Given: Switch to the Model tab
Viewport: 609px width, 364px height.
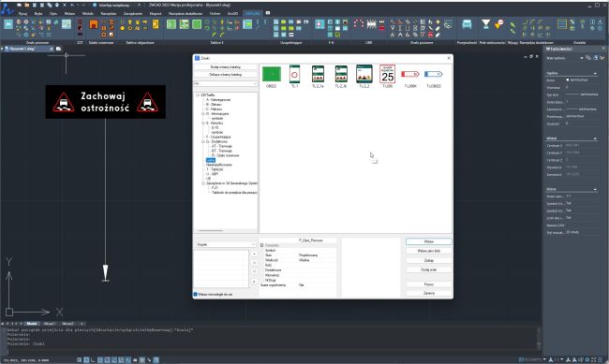Looking at the screenshot, I should pos(32,323).
